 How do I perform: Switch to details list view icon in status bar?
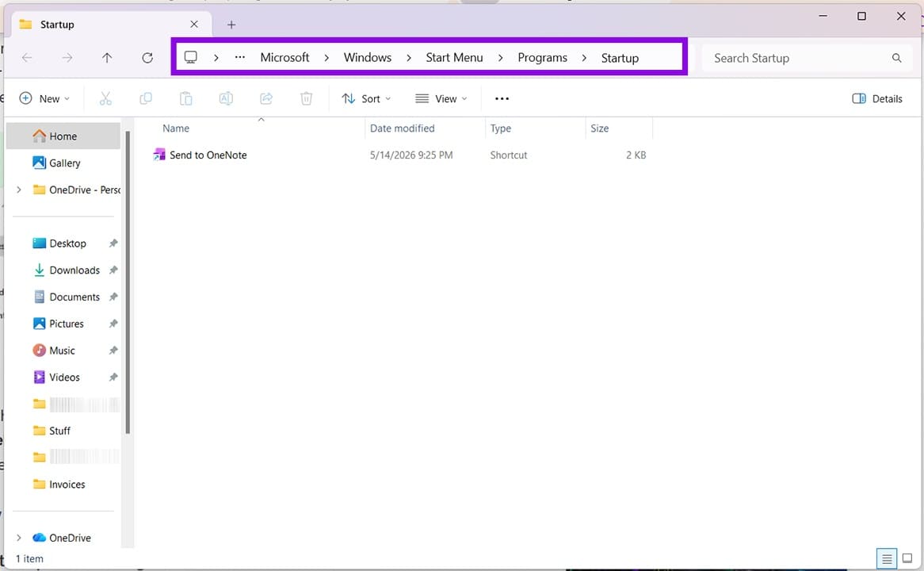click(x=886, y=558)
